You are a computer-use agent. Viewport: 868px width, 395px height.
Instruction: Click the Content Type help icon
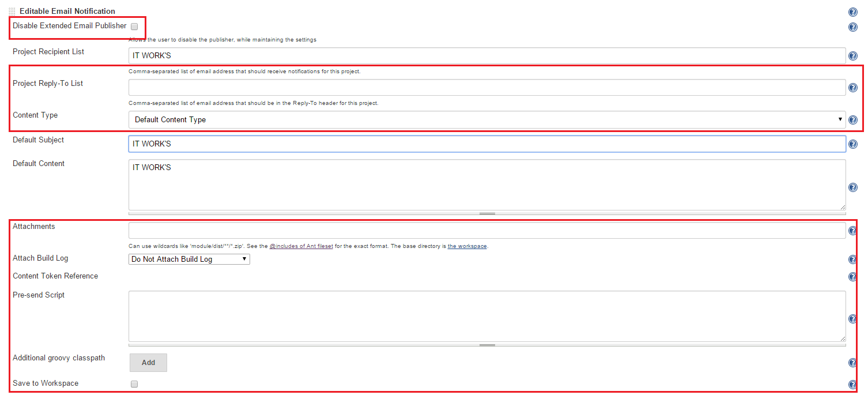[852, 120]
